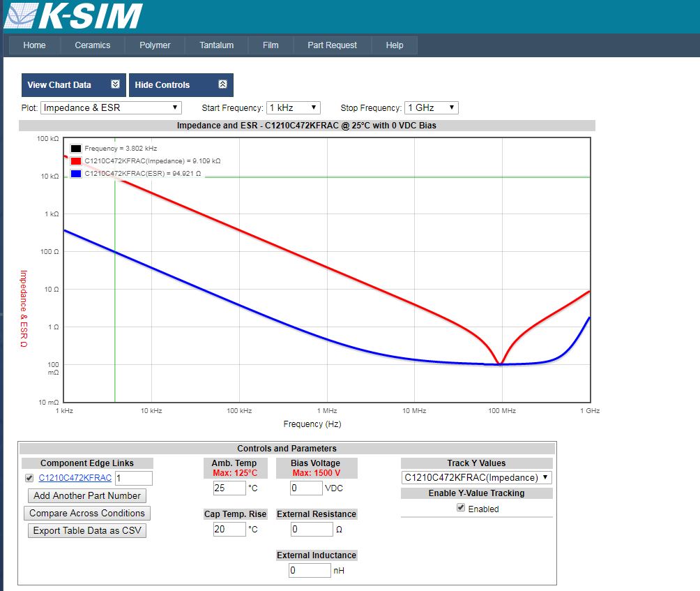Viewport: 700px width, 591px height.
Task: Open the Start Frequency dropdown
Action: pos(293,107)
